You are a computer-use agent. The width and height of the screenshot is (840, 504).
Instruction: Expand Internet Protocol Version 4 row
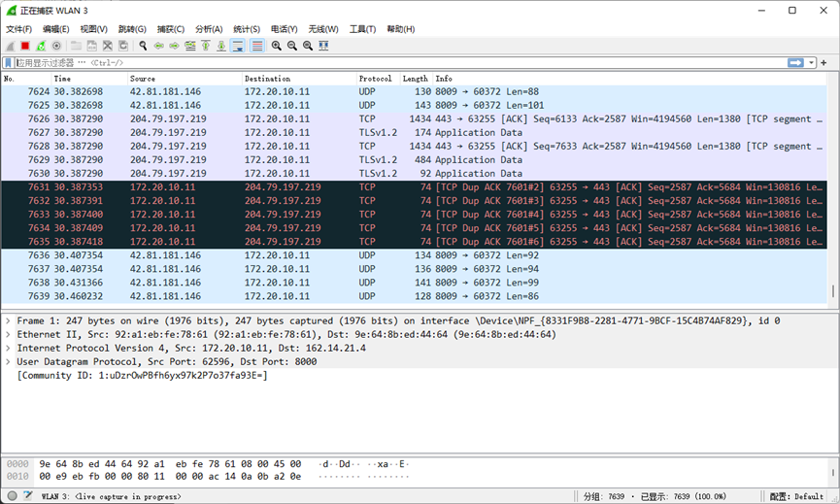click(8, 349)
